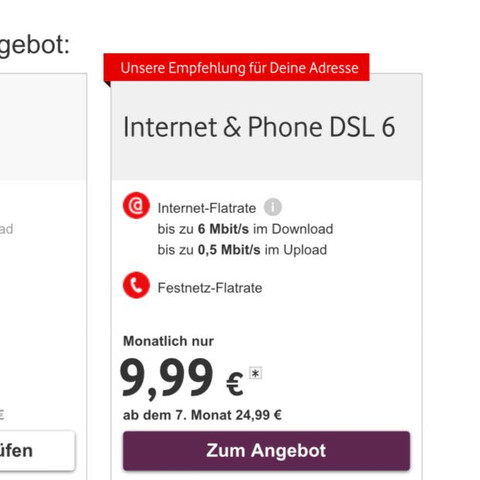Screen dimensions: 480x480
Task: Click the Monatlich nur label
Action: pos(168,341)
